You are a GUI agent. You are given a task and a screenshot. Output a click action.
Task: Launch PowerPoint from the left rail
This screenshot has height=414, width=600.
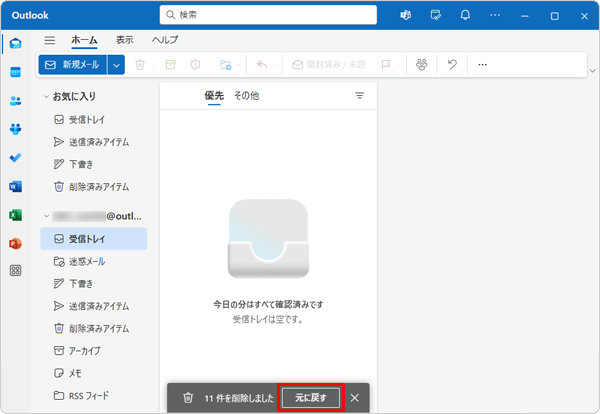pos(15,243)
